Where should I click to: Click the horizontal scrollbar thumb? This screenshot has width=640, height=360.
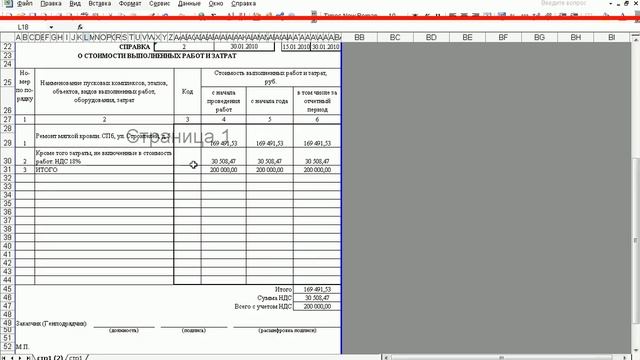pos(502,357)
